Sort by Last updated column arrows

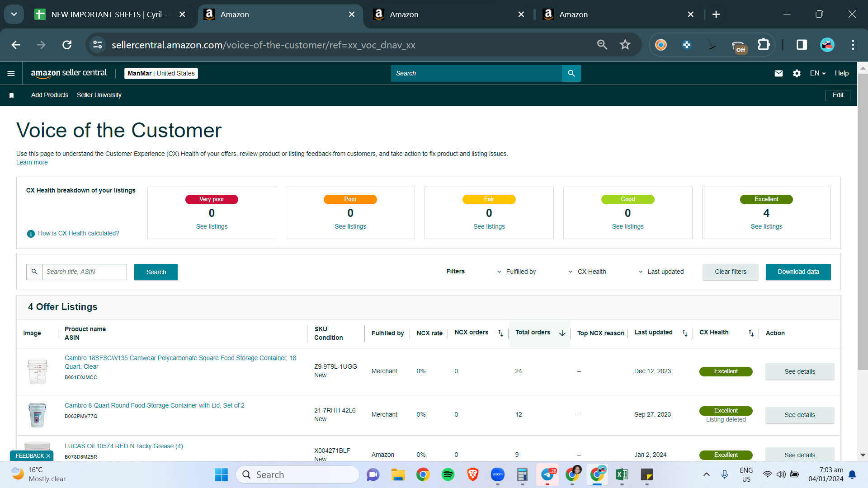coord(685,333)
